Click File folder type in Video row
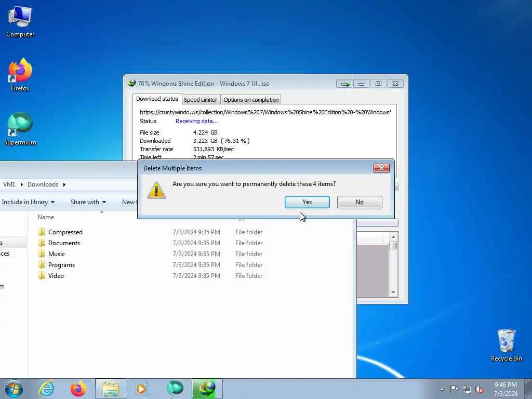Screen dimensions: 532x399 (249, 275)
